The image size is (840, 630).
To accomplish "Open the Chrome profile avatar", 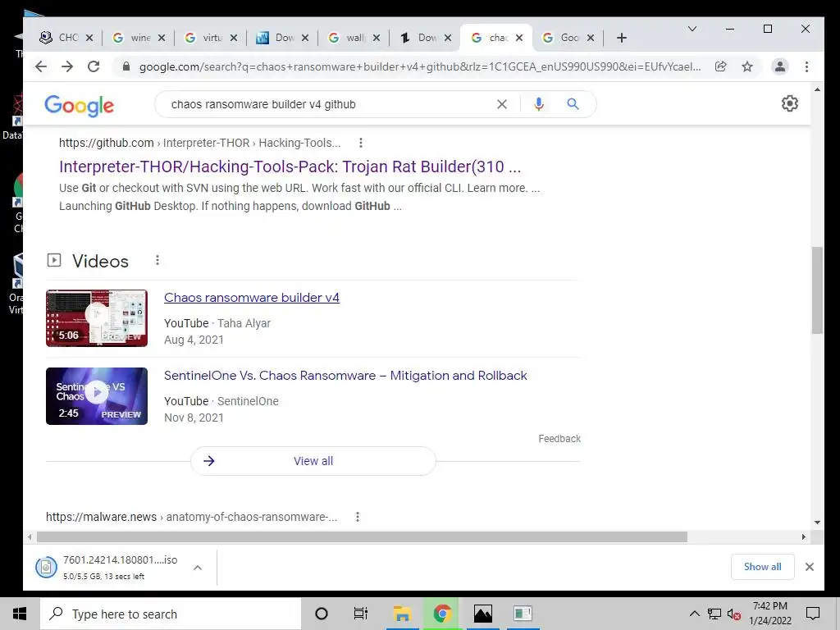I will 780,66.
